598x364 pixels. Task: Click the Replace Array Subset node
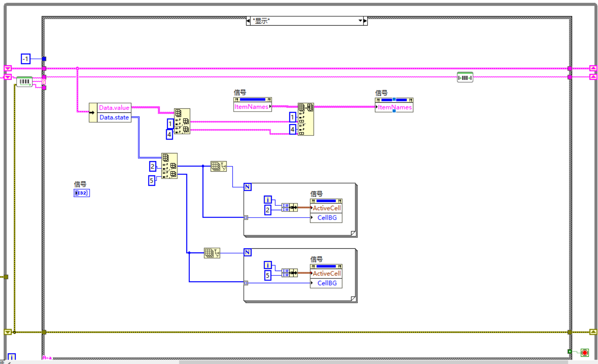[305, 119]
